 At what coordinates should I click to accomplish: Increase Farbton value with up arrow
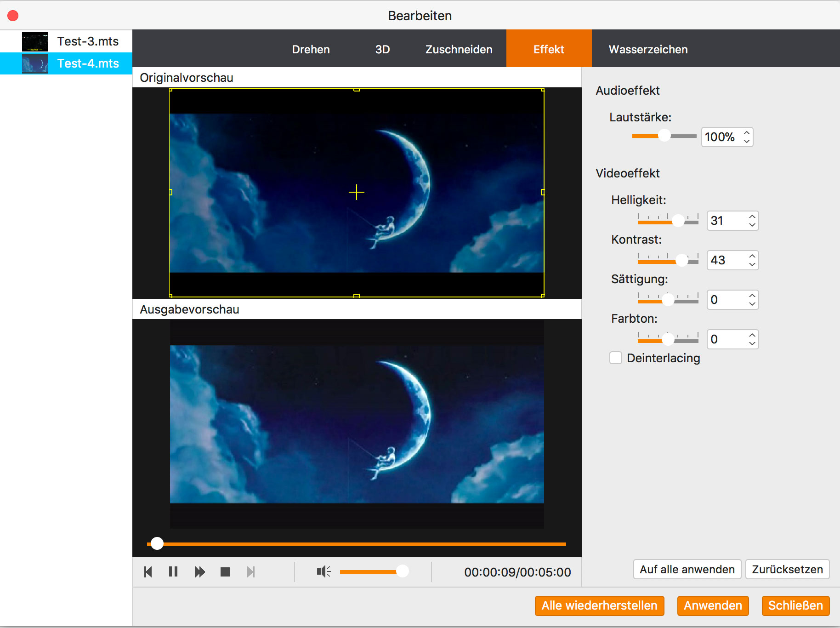coord(752,335)
